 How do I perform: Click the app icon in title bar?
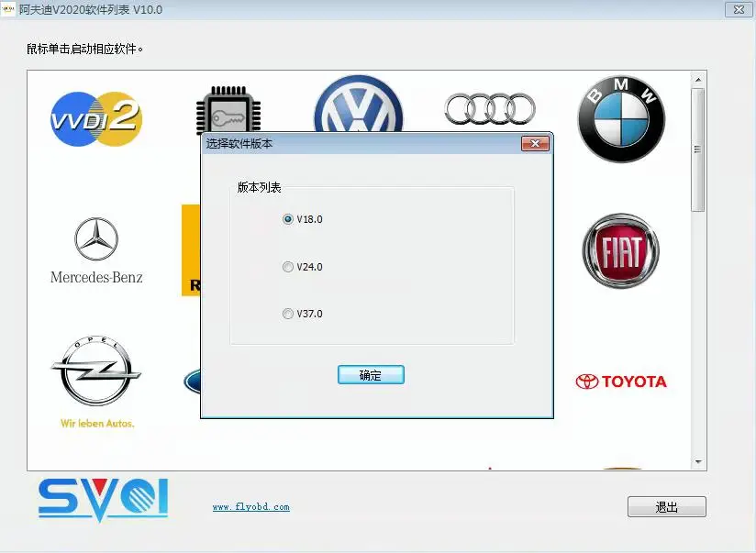(8, 9)
